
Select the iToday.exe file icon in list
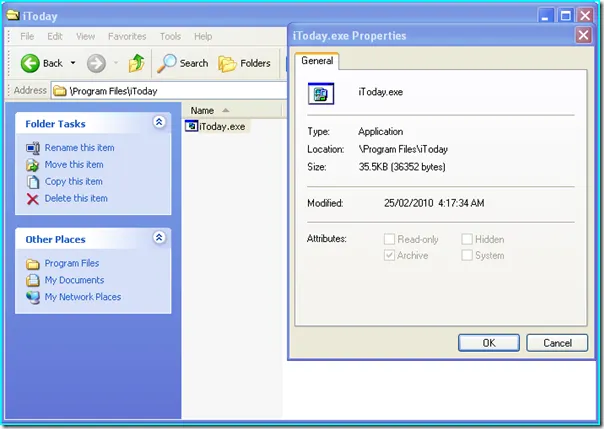(191, 126)
